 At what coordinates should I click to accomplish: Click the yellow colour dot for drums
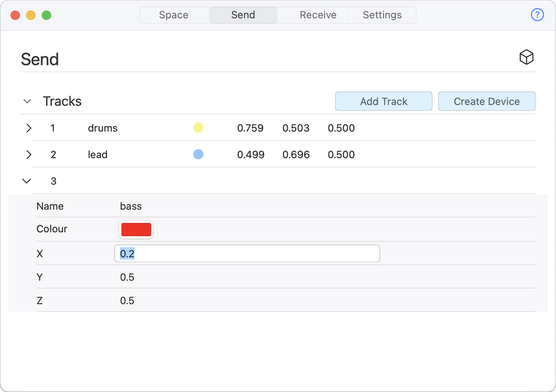coord(198,128)
